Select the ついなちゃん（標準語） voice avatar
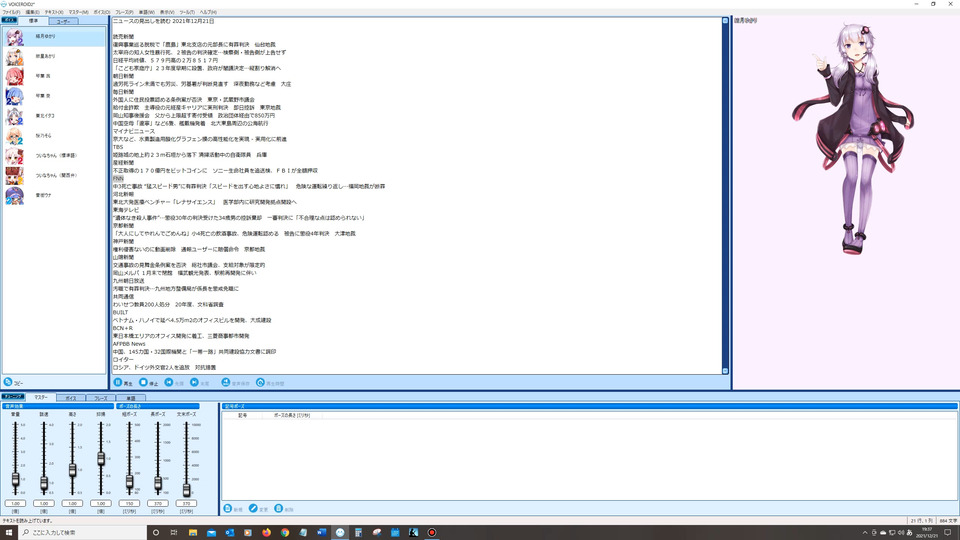Image resolution: width=960 pixels, height=540 pixels. tap(15, 156)
